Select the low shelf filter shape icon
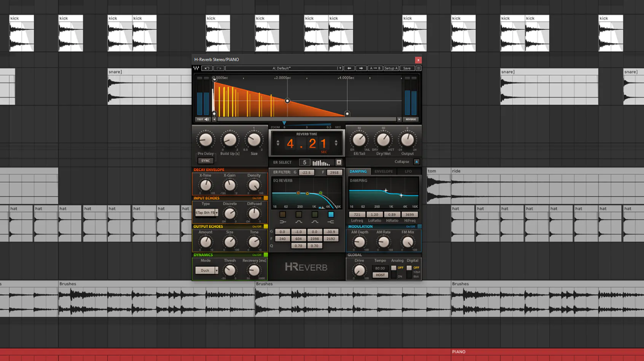 click(x=282, y=222)
